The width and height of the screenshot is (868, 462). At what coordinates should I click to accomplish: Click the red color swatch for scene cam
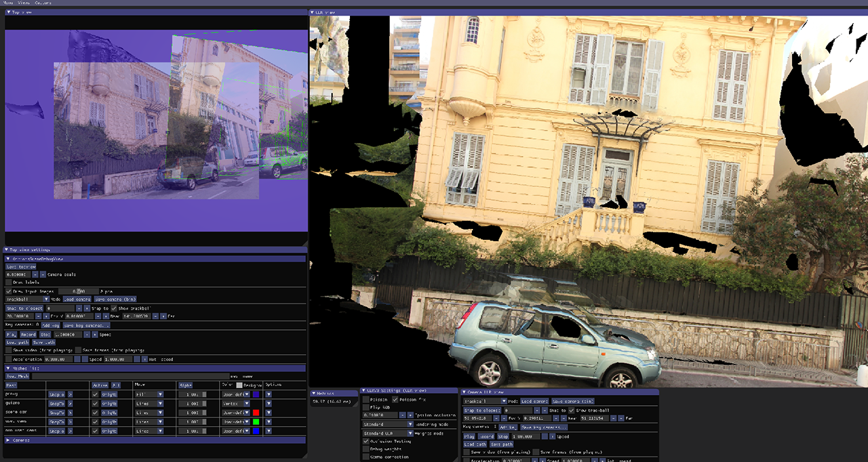click(256, 412)
